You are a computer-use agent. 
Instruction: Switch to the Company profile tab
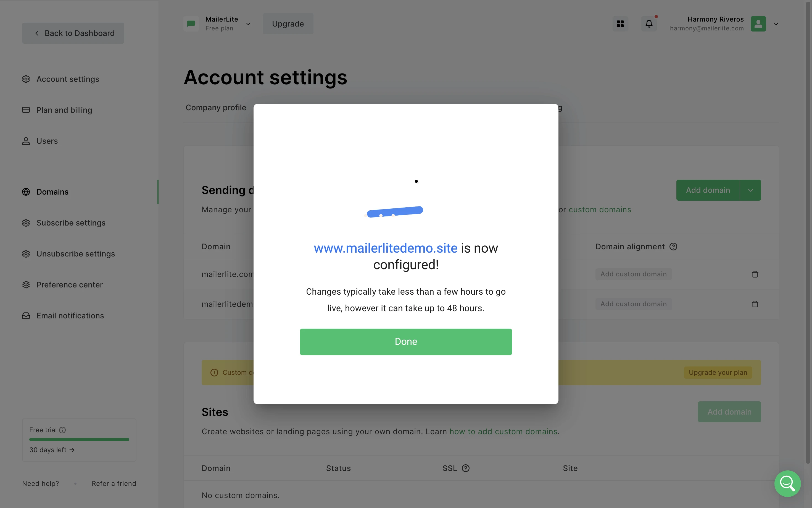[216, 108]
